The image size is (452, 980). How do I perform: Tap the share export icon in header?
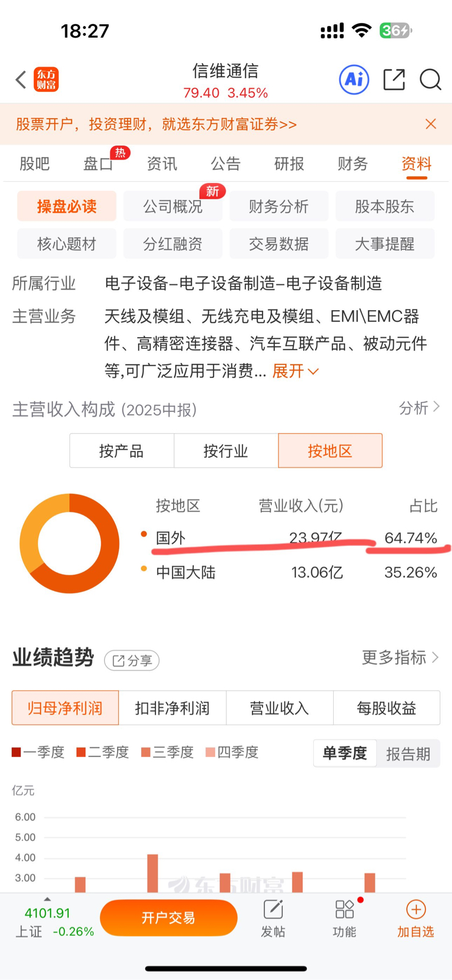pos(394,79)
